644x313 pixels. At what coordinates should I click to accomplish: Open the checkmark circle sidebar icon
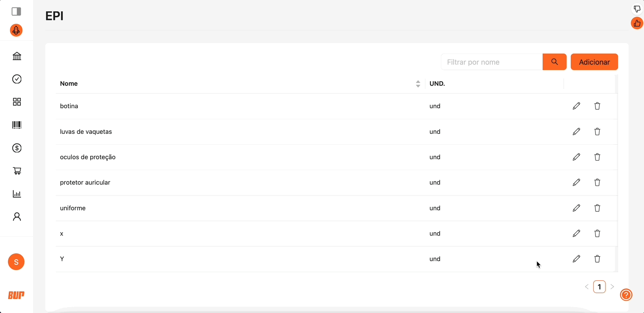point(17,79)
